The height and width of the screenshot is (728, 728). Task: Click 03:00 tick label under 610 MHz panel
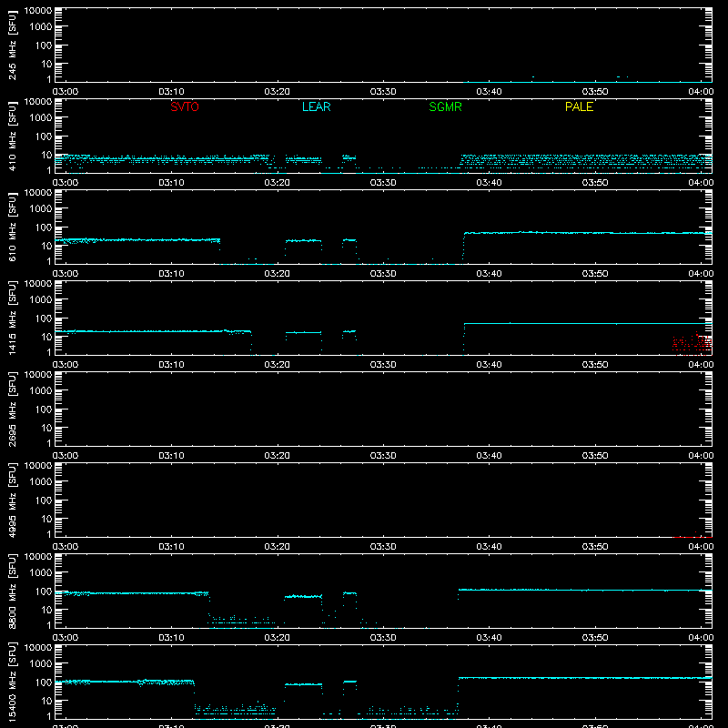tap(66, 274)
